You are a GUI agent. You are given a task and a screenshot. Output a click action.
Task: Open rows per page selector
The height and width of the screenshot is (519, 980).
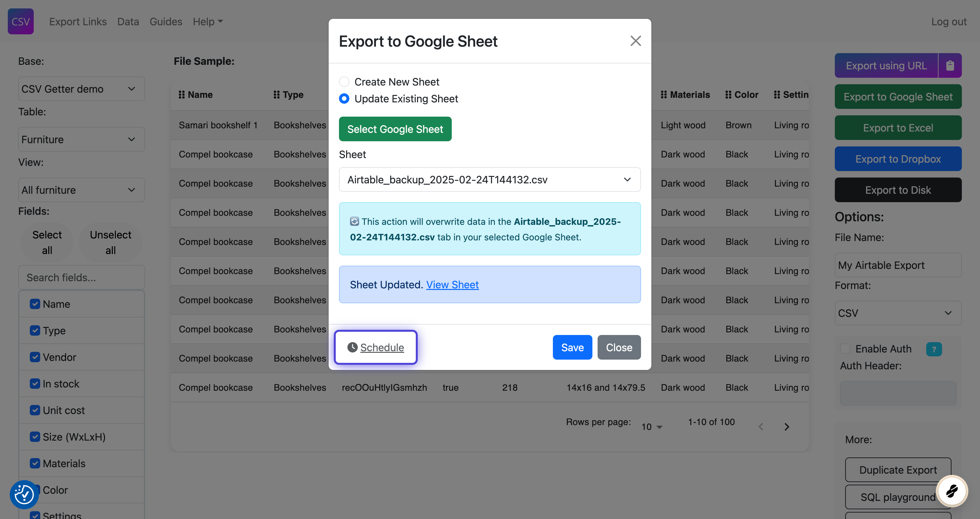[x=652, y=427]
